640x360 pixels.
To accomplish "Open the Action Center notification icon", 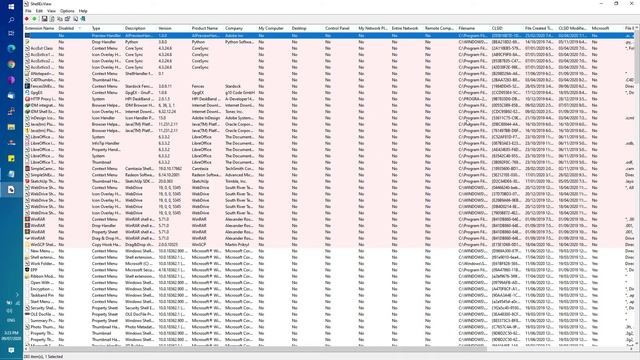I will point(11,350).
